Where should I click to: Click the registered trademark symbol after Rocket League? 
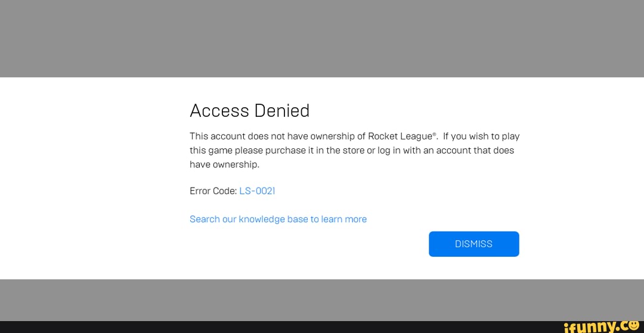[435, 134]
